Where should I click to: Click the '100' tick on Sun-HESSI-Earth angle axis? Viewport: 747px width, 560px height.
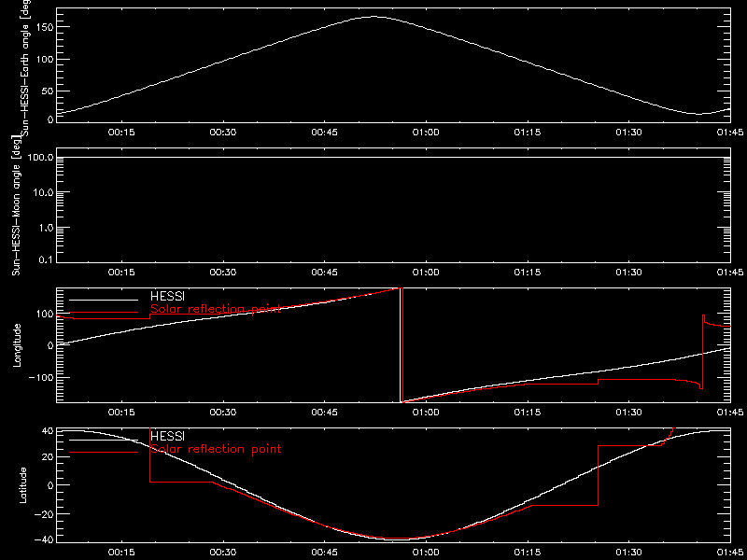[x=44, y=59]
